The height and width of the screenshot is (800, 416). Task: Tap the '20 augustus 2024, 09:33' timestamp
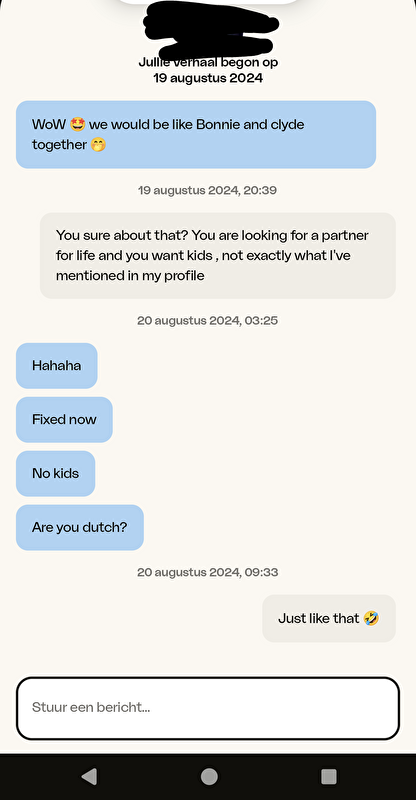pyautogui.click(x=207, y=572)
